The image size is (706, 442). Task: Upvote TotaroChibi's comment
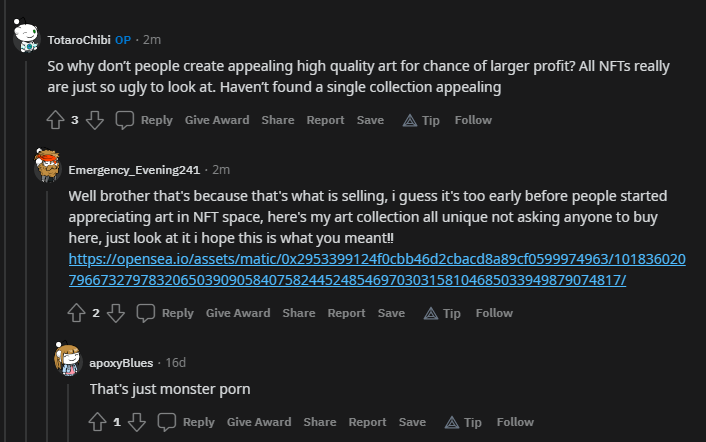(55, 120)
